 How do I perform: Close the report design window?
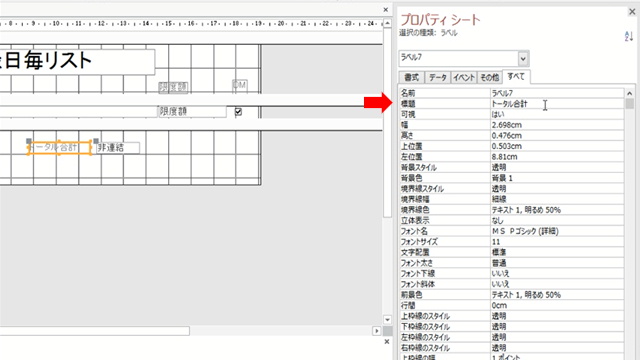(386, 9)
